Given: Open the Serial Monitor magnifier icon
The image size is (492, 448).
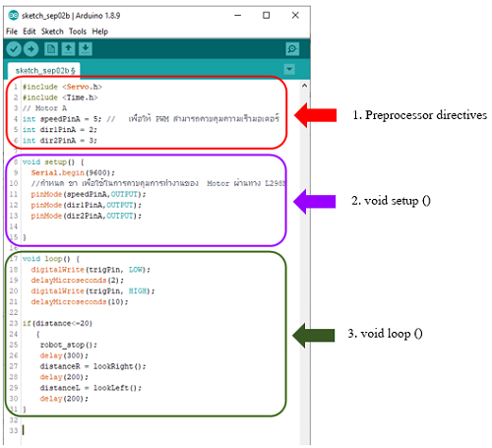Looking at the screenshot, I should tap(292, 49).
